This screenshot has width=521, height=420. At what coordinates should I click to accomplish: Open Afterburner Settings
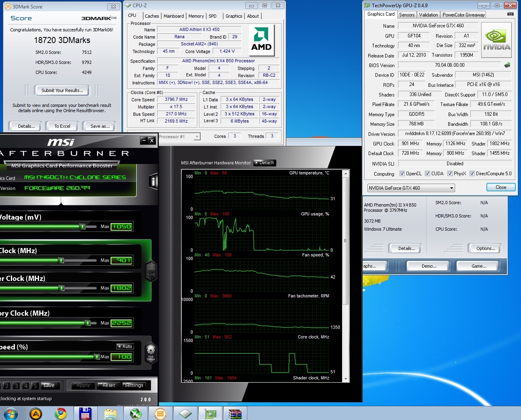134,385
